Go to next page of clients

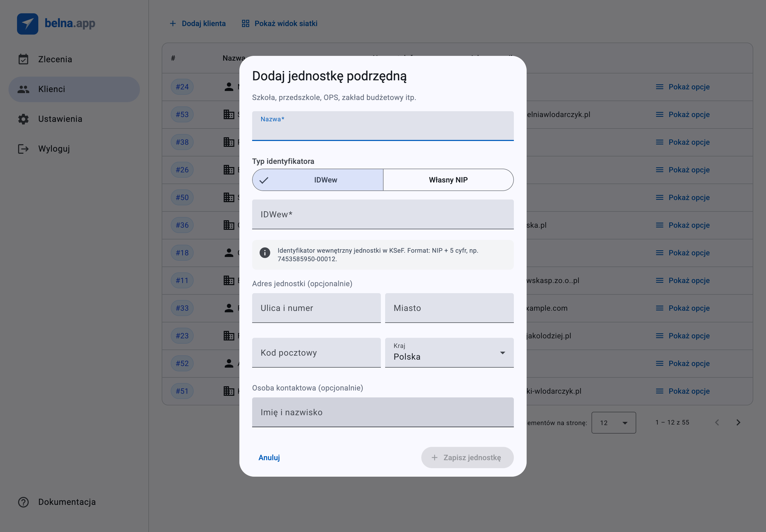(738, 423)
